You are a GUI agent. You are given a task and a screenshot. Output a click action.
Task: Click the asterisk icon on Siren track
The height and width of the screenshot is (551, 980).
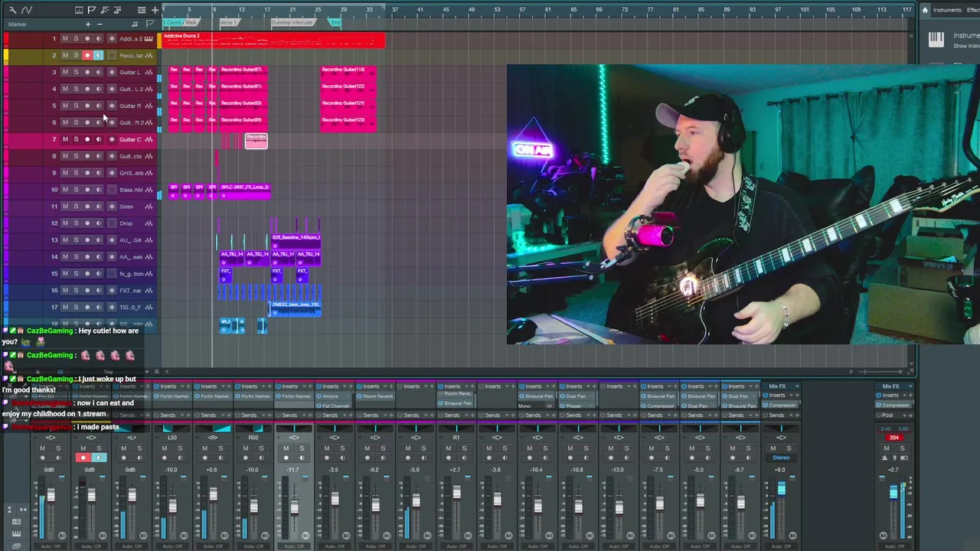[x=112, y=207]
